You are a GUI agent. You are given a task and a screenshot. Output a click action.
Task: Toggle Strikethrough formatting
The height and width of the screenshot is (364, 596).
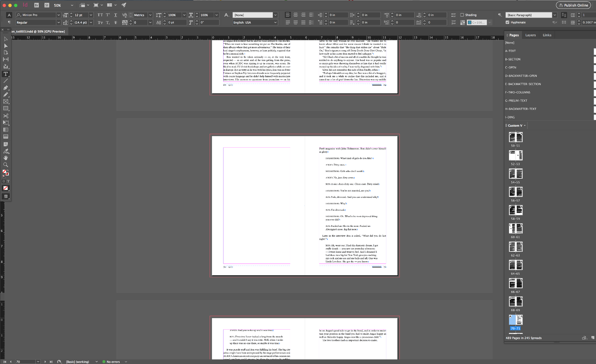click(x=116, y=22)
